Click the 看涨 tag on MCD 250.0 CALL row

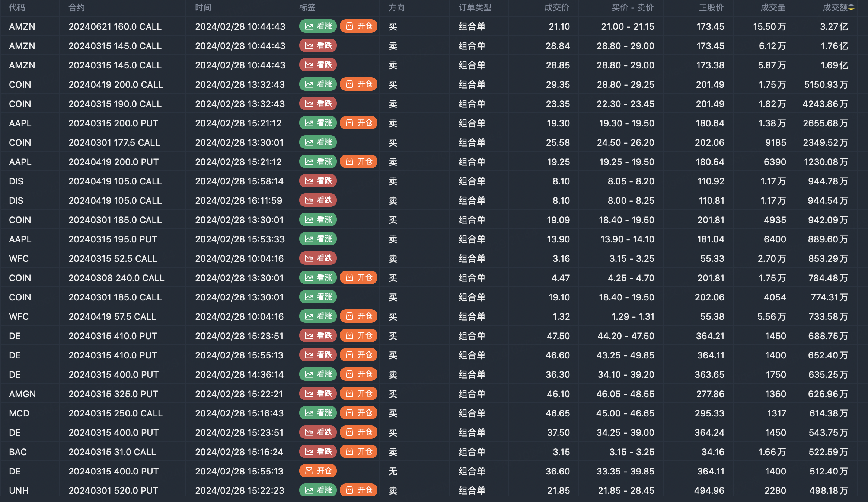[318, 413]
